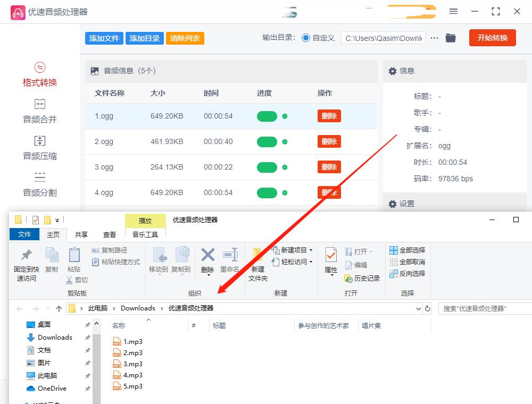This screenshot has height=404, width=532.
Task: Browse output folder via the folder icon
Action: [451, 38]
